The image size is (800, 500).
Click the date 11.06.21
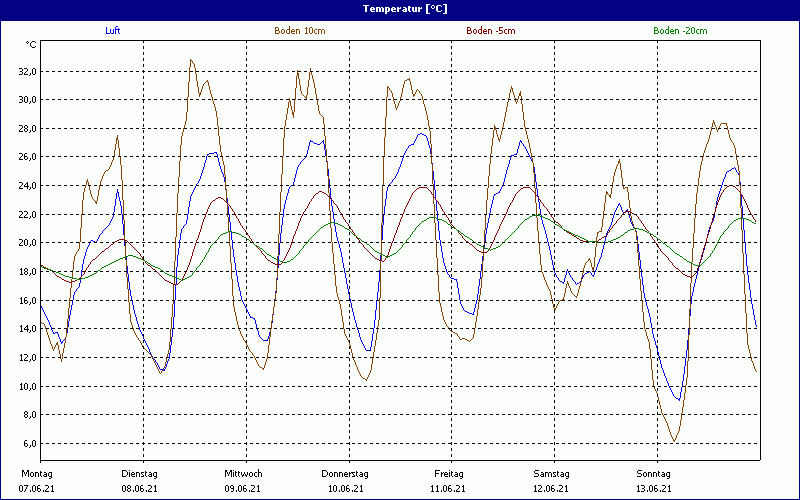[448, 489]
